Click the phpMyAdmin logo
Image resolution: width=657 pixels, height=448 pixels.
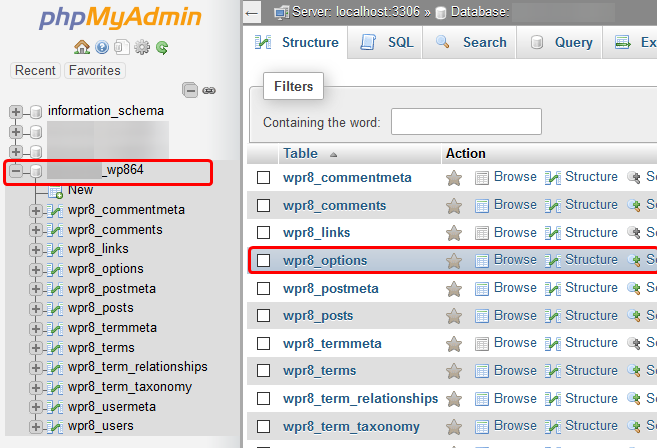[120, 17]
